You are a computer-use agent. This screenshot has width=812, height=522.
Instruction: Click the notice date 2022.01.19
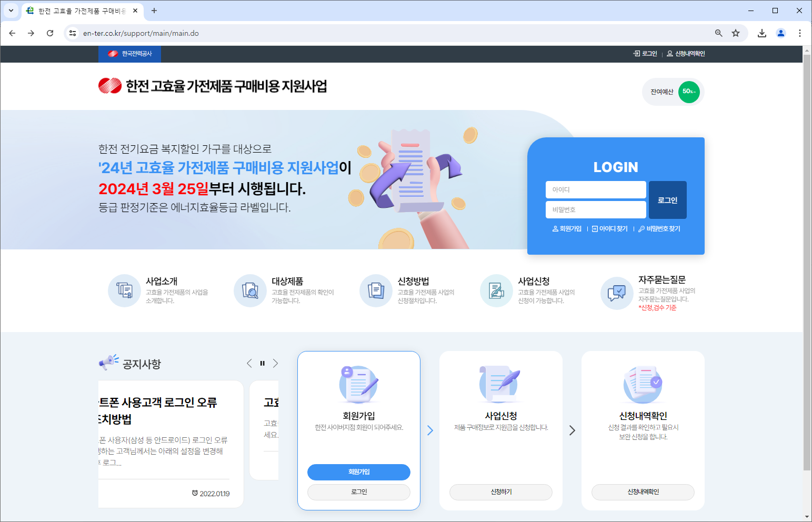tap(211, 494)
